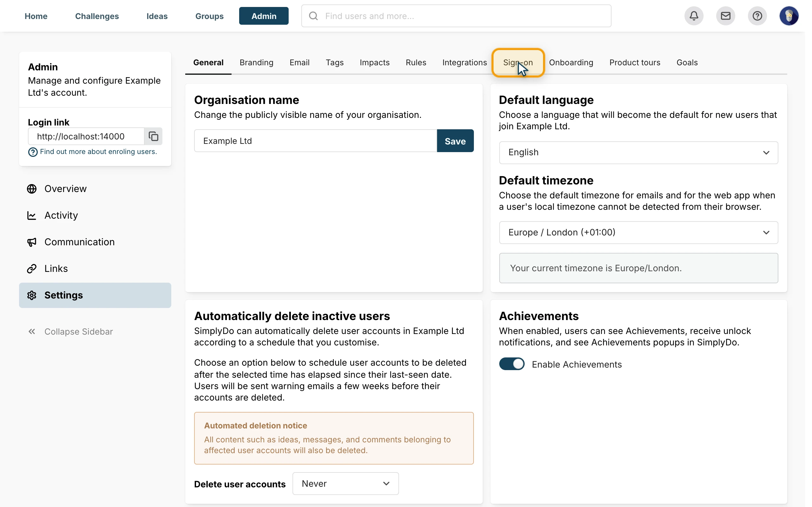Open the messages envelope icon
This screenshot has height=507, width=812.
click(x=725, y=16)
